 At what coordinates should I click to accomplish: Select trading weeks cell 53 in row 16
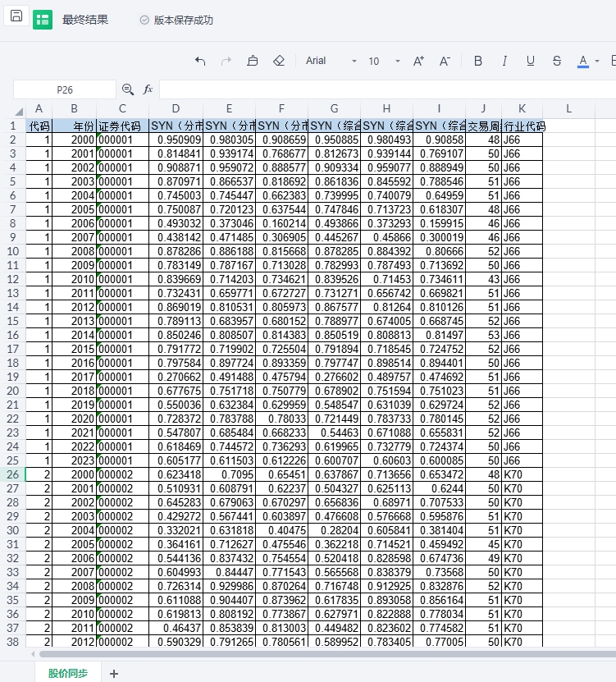[483, 335]
